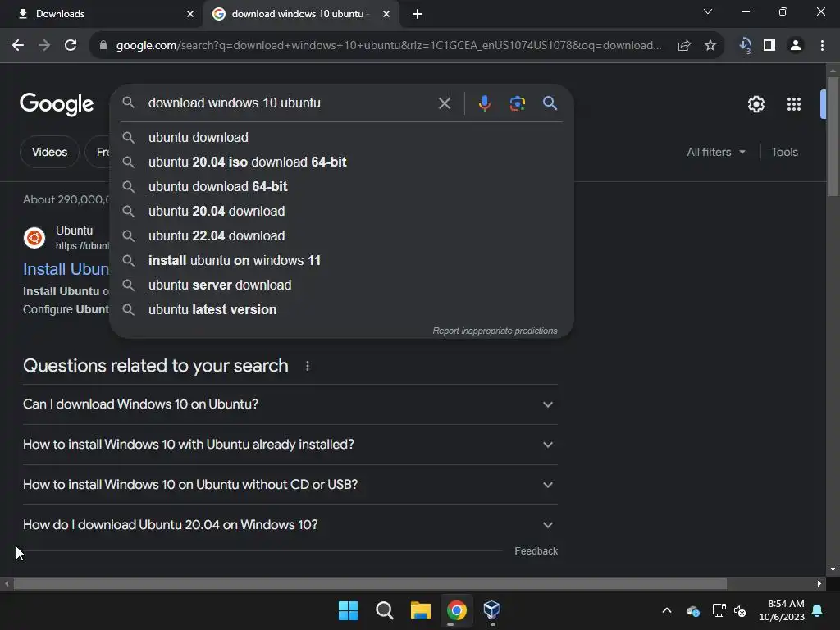Screen dimensions: 840x630
Task: Expand 'How do I download Ubuntu 20.04' question
Action: tap(290, 525)
